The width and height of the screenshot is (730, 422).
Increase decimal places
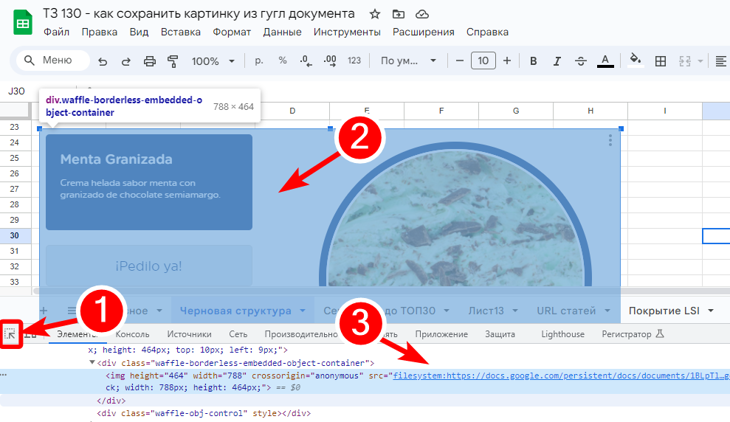pos(330,61)
